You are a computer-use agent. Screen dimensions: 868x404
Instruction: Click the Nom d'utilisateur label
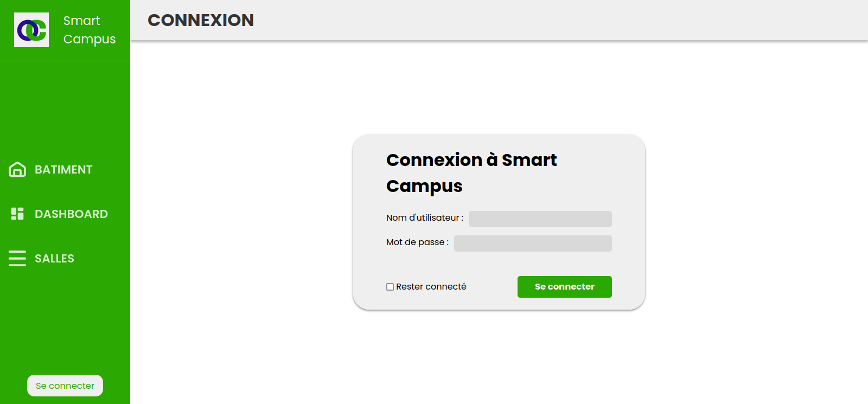[425, 217]
